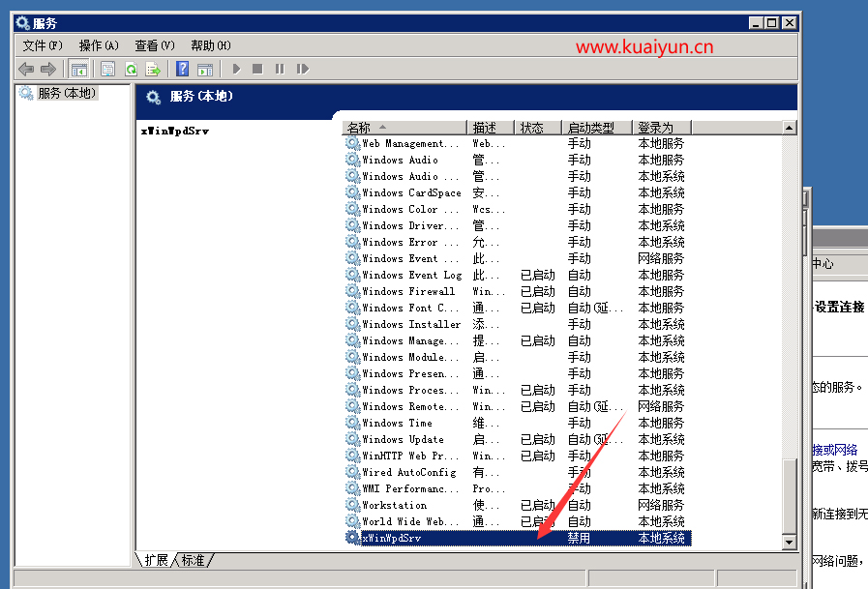Open the 查看(V) menu

click(155, 45)
